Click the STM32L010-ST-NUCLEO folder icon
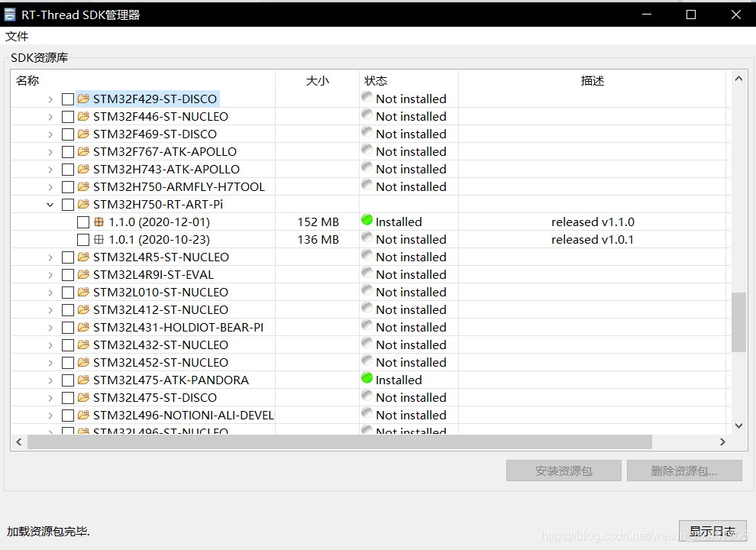Image resolution: width=756 pixels, height=550 pixels. (83, 293)
